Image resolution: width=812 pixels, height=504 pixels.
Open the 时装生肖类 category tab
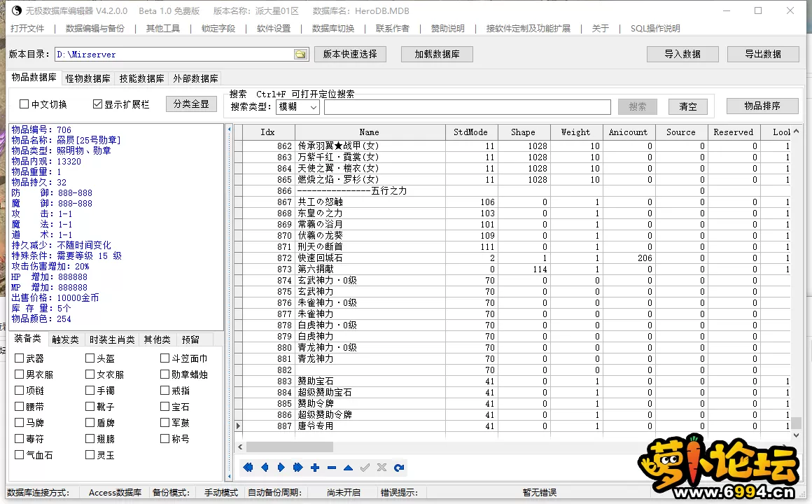(x=112, y=339)
